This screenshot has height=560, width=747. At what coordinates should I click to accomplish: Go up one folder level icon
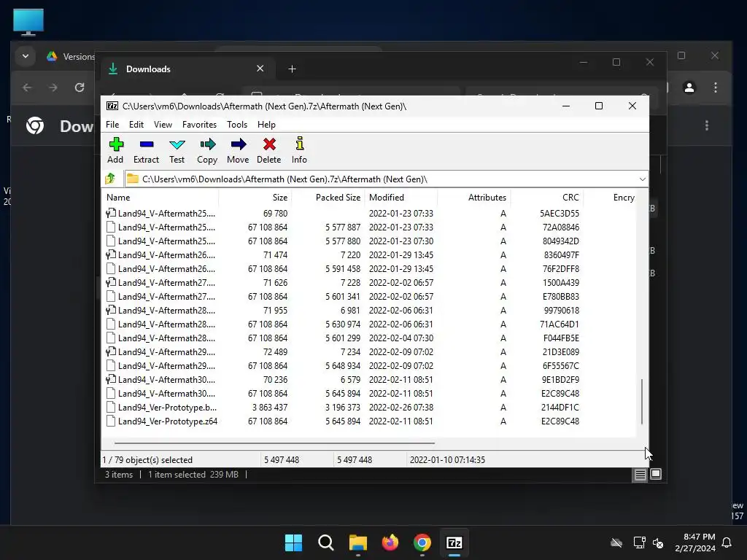click(x=110, y=179)
